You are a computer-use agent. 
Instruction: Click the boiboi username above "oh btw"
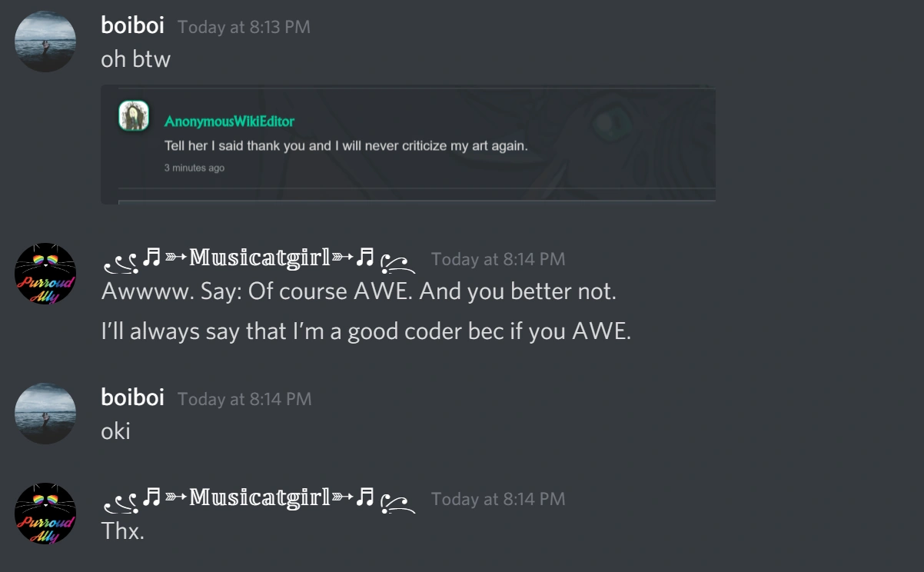pyautogui.click(x=132, y=25)
